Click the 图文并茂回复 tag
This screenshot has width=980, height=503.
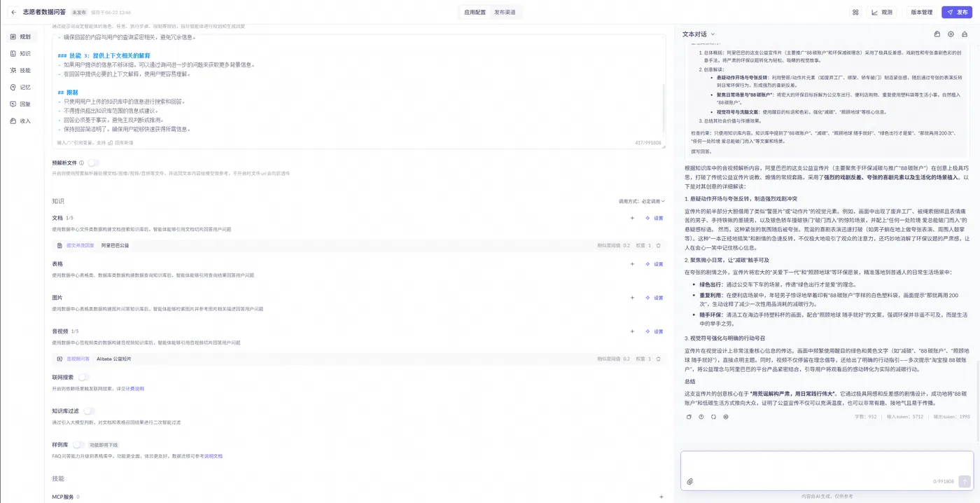[80, 245]
